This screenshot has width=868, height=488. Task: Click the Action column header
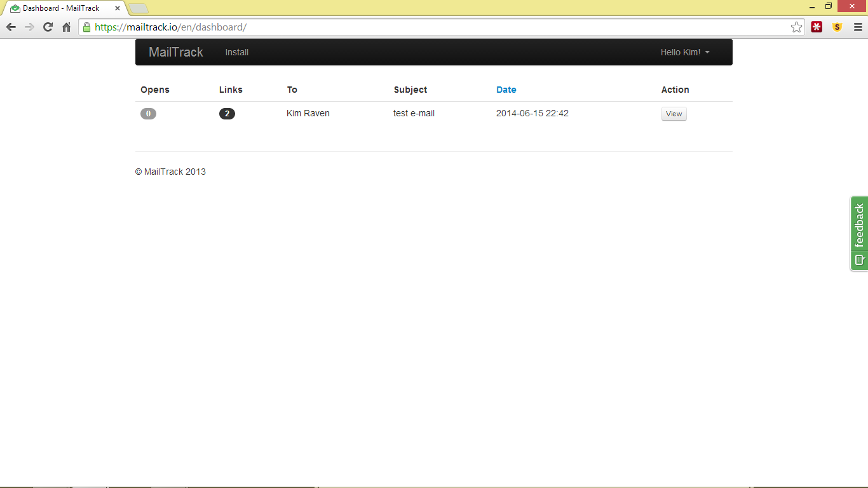pos(675,90)
